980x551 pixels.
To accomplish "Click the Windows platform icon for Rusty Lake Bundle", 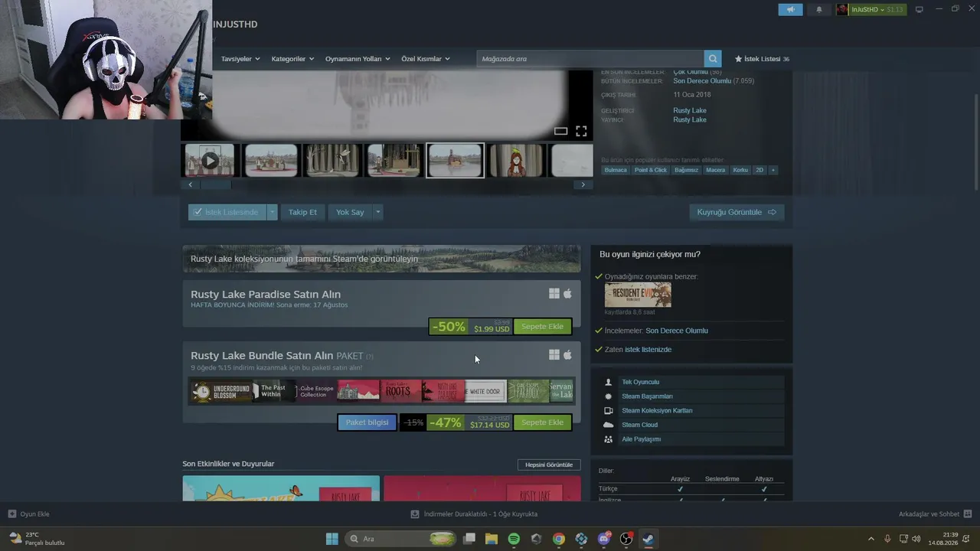I will pos(554,355).
